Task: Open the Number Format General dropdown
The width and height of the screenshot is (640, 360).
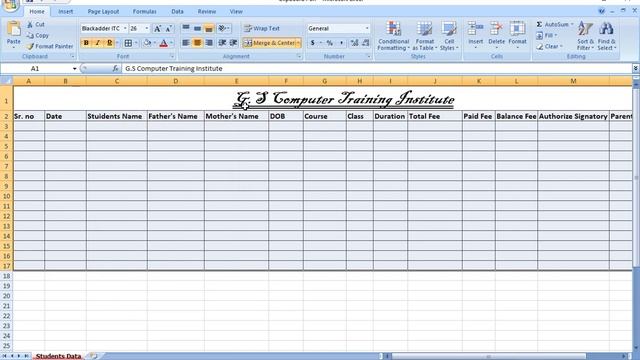Action: click(x=367, y=29)
